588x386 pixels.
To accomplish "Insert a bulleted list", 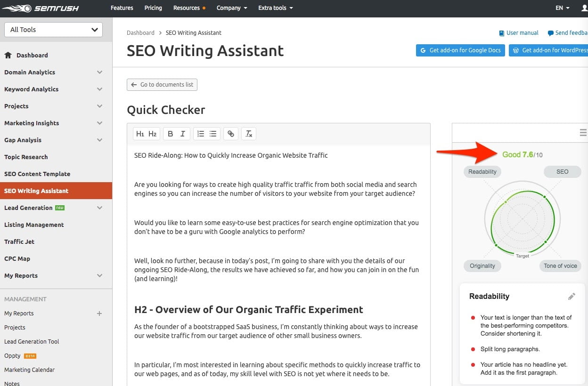I will point(213,134).
